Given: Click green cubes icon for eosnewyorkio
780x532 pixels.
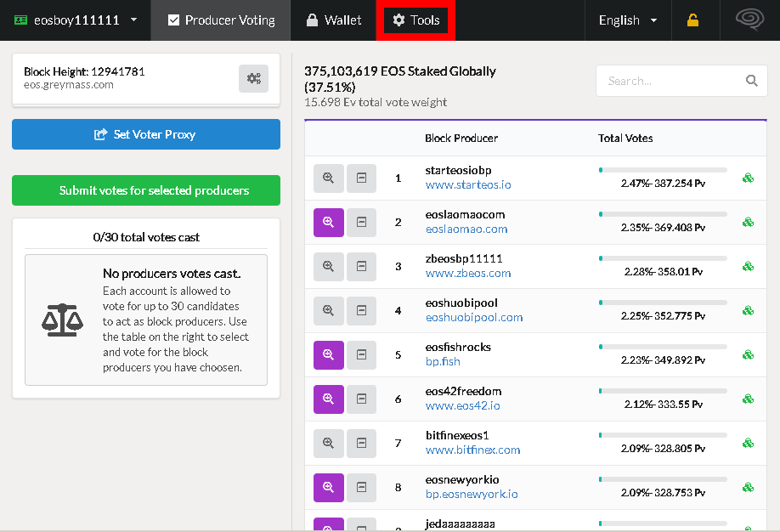Looking at the screenshot, I should [x=749, y=487].
